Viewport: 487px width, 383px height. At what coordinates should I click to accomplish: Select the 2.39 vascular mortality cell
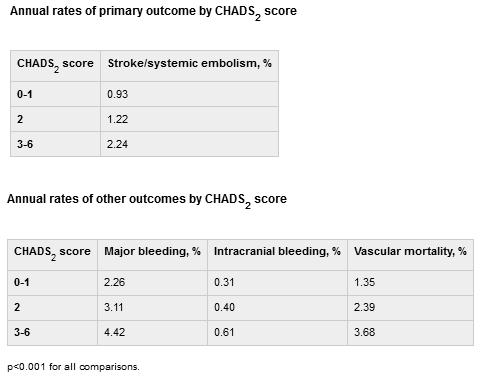(x=410, y=307)
